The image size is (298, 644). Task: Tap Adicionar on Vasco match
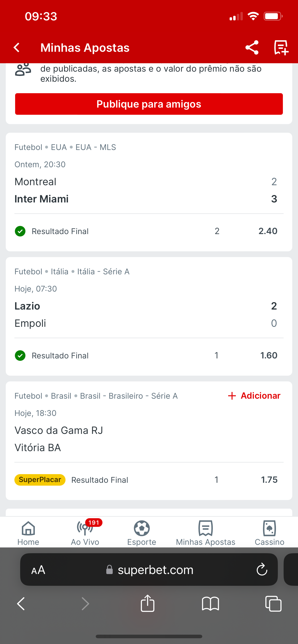tap(254, 396)
